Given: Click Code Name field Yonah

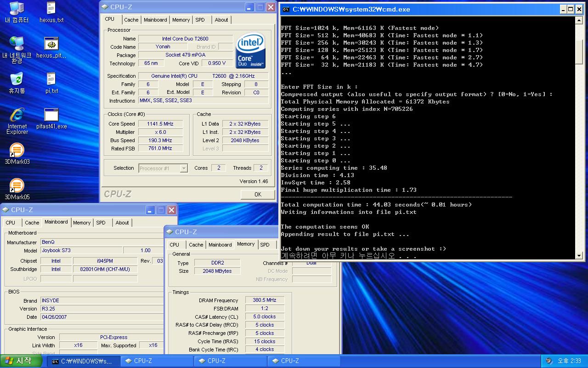Looking at the screenshot, I should (163, 47).
